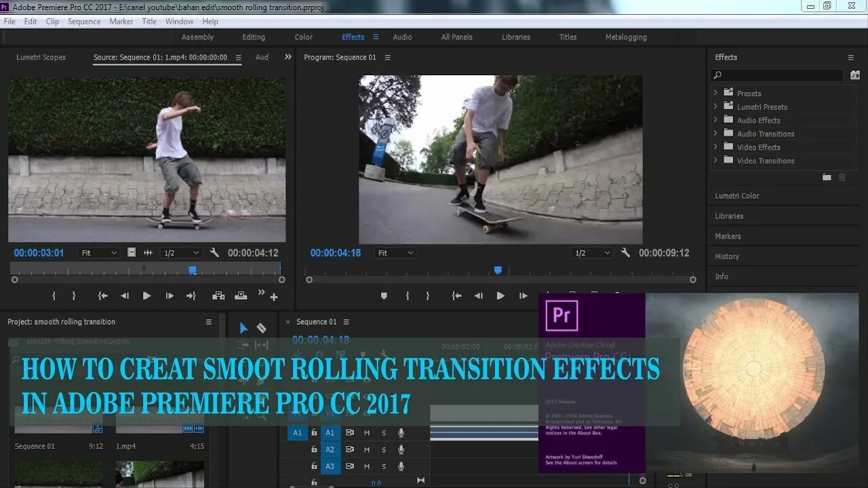Mute audio track A1
This screenshot has width=868, height=488.
367,432
